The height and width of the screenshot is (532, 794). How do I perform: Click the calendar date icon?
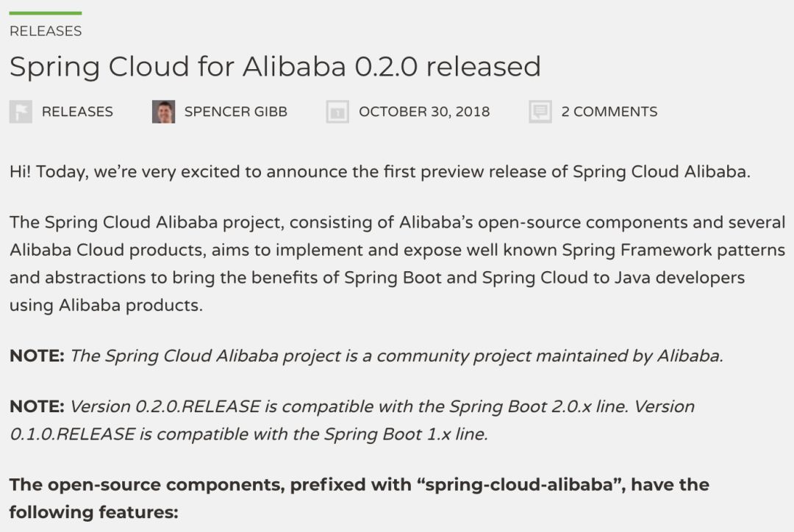click(x=337, y=112)
